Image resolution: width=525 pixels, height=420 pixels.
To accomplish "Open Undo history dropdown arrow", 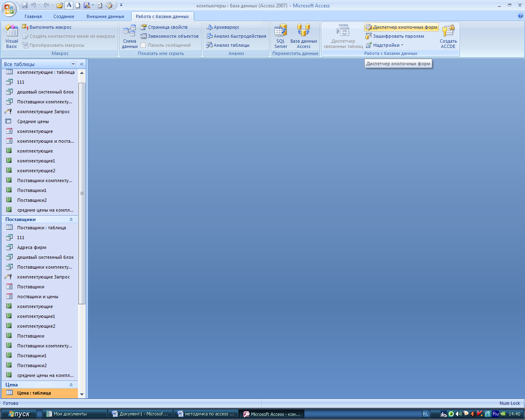I will [39, 5].
